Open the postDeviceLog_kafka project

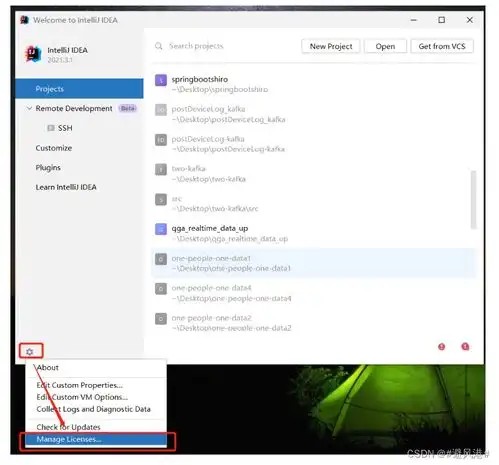[313, 114]
